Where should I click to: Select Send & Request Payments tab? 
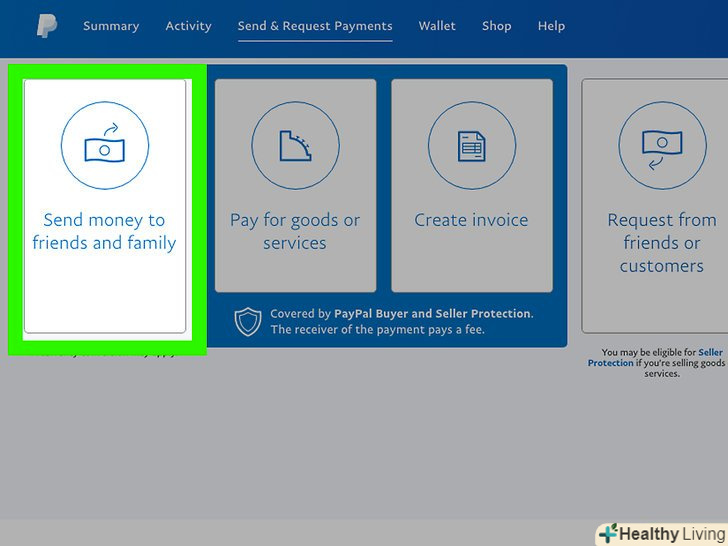point(315,26)
